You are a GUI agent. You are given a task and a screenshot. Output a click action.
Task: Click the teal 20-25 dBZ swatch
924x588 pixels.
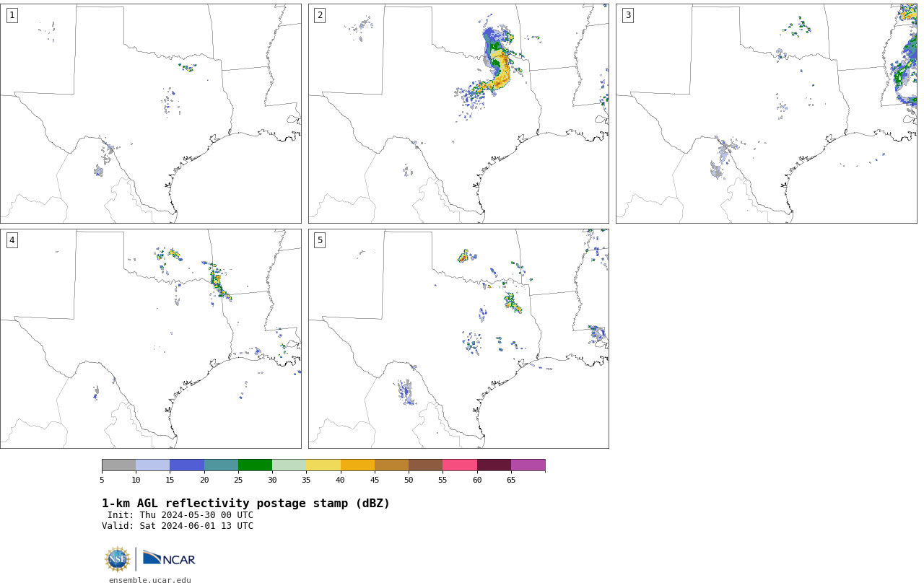coord(221,465)
